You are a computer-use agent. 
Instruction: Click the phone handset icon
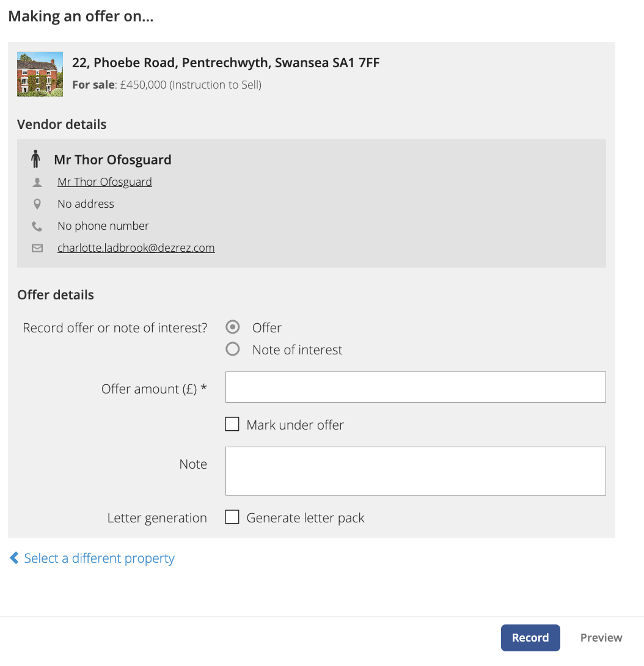(x=37, y=227)
